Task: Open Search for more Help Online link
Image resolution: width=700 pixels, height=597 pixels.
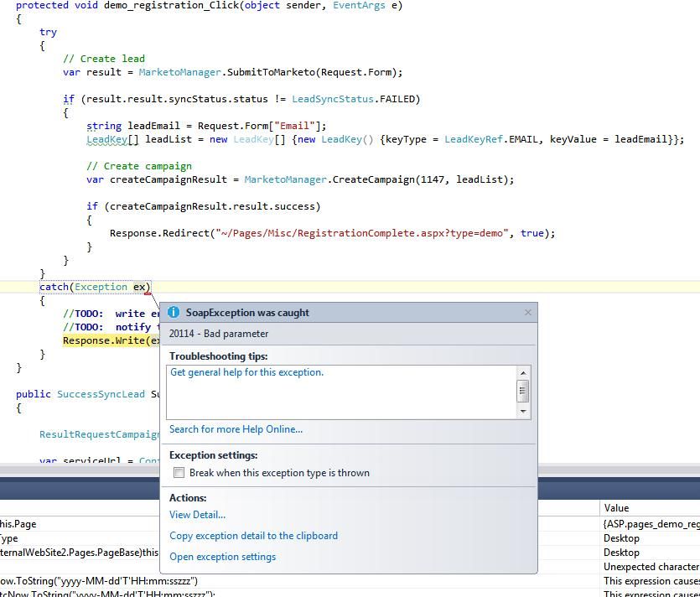Action: pos(236,429)
